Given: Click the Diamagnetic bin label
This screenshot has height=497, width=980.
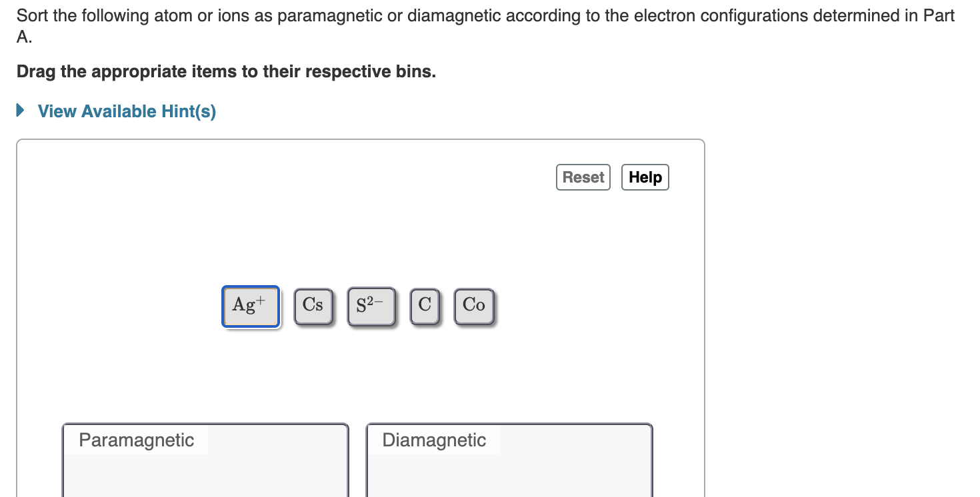Looking at the screenshot, I should click(x=433, y=440).
